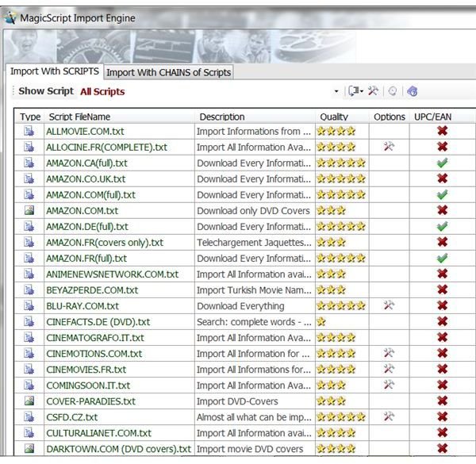Click the 'Download only DVD Covers' description
Screen dimensions: 476x464
point(253,211)
